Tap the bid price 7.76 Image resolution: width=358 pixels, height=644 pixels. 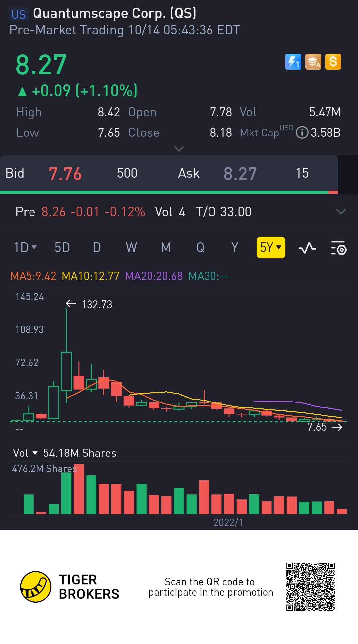pyautogui.click(x=65, y=174)
